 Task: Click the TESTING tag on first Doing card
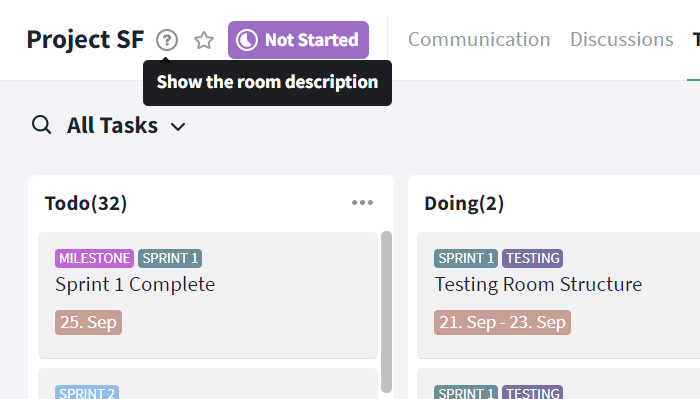pyautogui.click(x=533, y=258)
